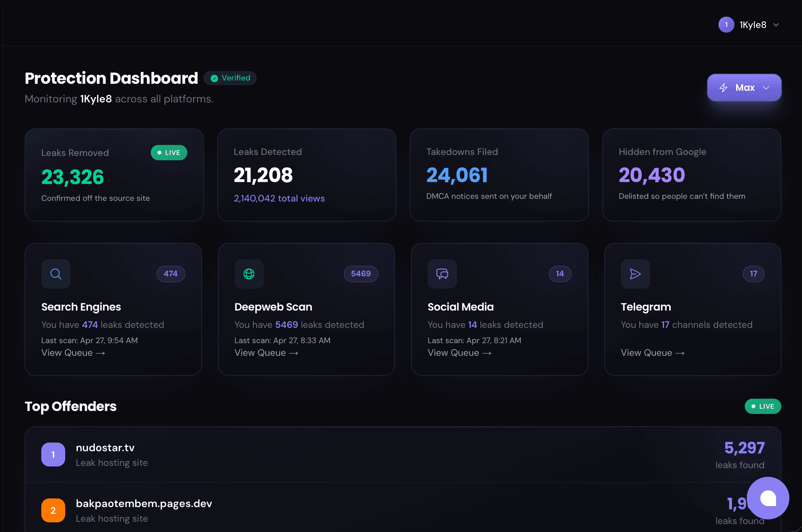The width and height of the screenshot is (802, 532).
Task: Open the live chat support bubble
Action: (768, 498)
